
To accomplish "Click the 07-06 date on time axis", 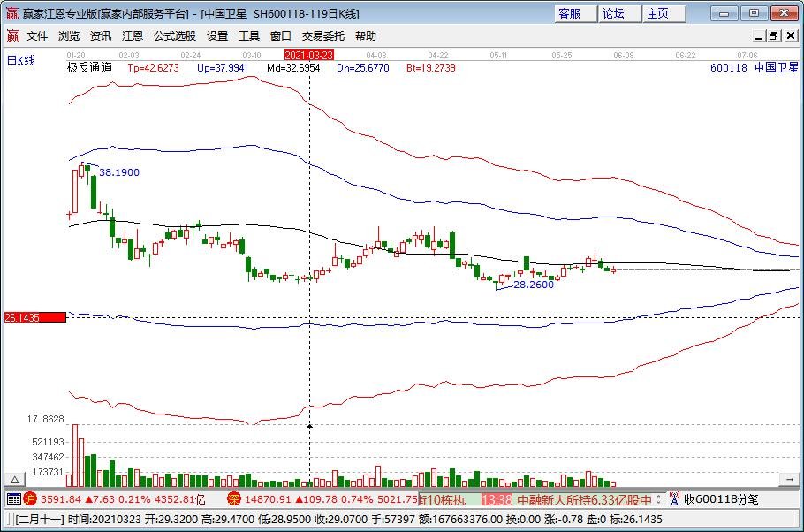I will (x=747, y=56).
